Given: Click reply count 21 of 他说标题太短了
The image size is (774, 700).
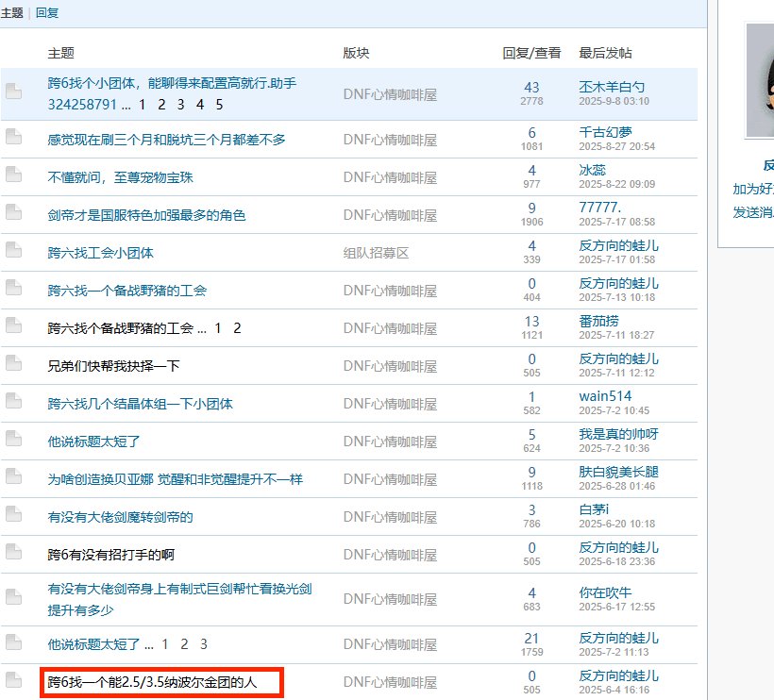Looking at the screenshot, I should click(531, 639).
